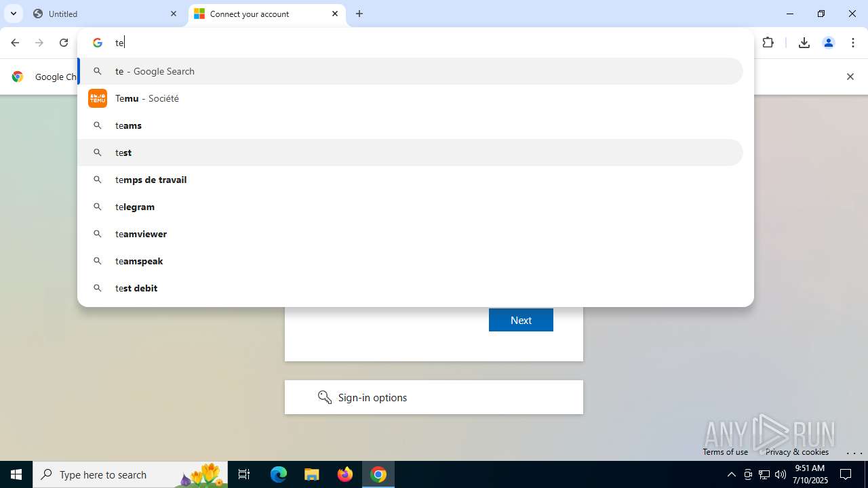This screenshot has height=488, width=868.
Task: Select the 'temps de travail' suggestion
Action: [410, 180]
